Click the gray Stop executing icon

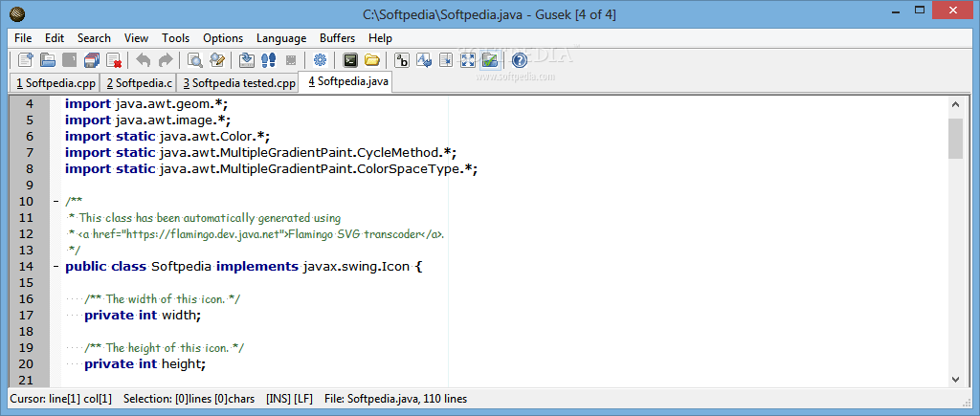point(291,60)
